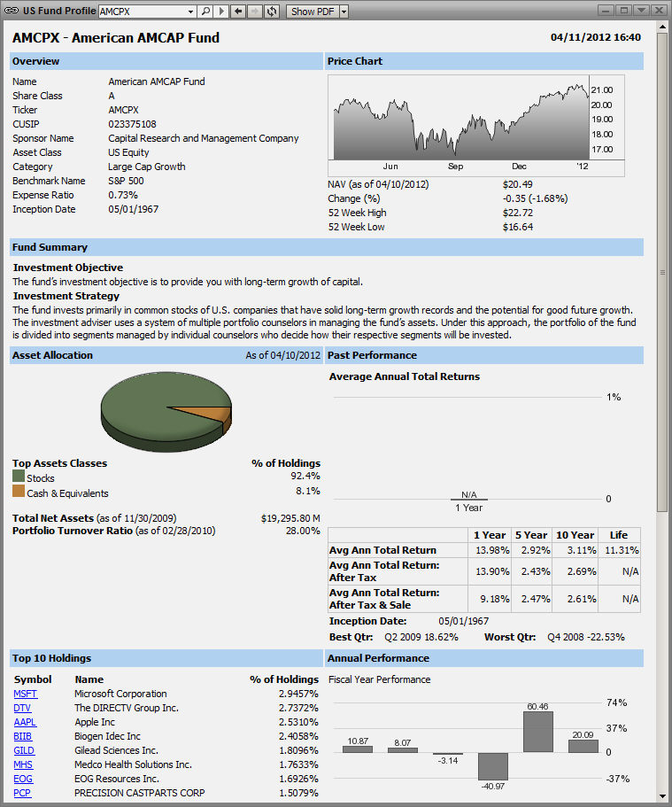Click the NAV value $20.49
Image resolution: width=672 pixels, height=807 pixels.
pos(518,184)
